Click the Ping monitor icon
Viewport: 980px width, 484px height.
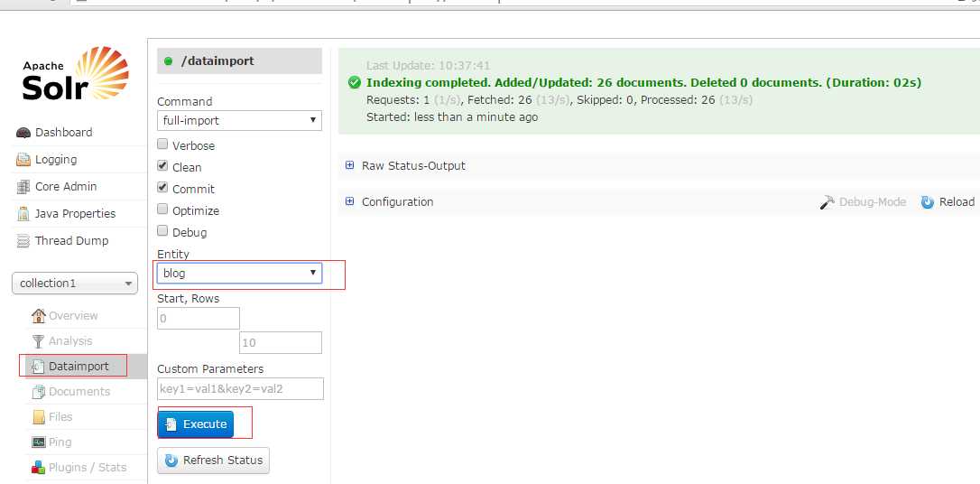click(x=39, y=442)
